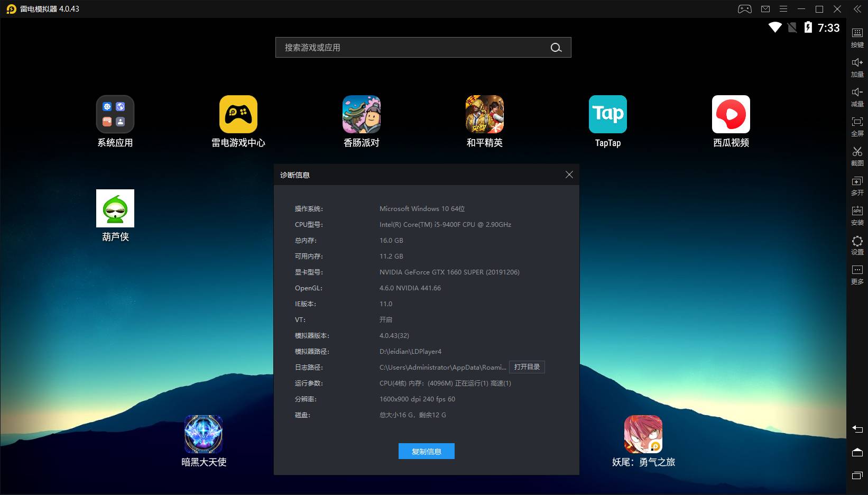Decrease volume with the 减量 button

[x=857, y=96]
